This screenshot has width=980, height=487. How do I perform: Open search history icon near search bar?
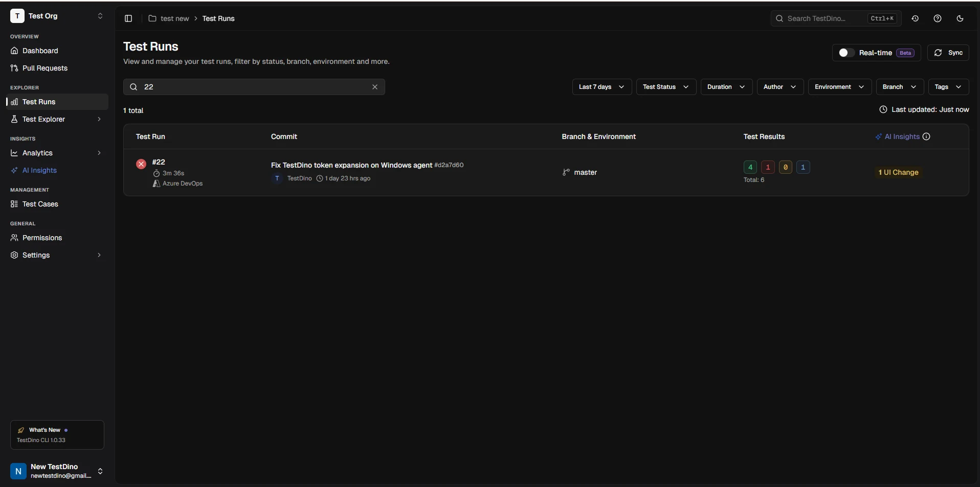pos(915,18)
